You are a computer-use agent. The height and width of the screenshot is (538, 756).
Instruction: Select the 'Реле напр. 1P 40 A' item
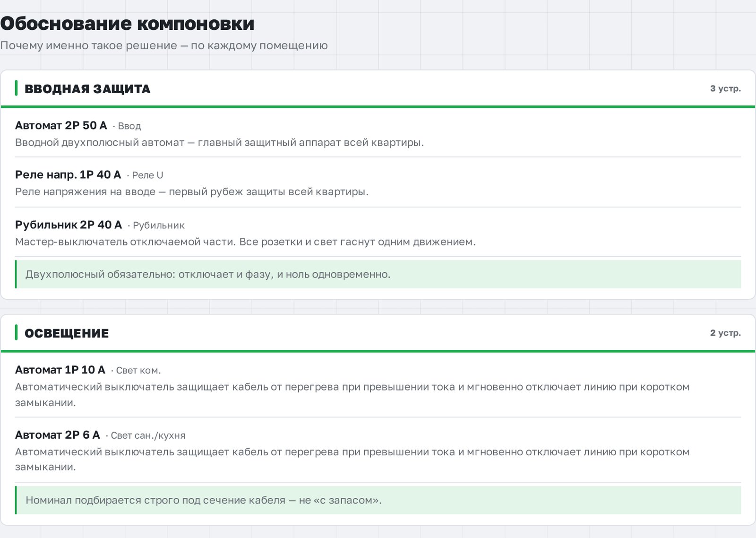(68, 175)
